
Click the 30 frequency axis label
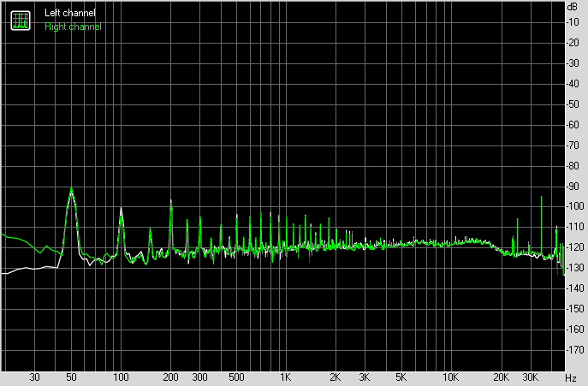coord(34,377)
